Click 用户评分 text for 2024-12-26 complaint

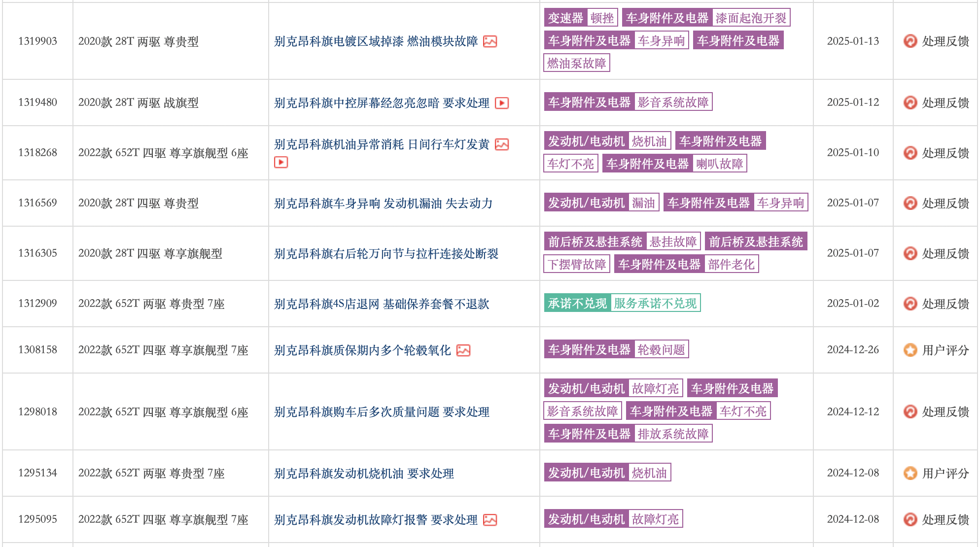click(x=945, y=350)
